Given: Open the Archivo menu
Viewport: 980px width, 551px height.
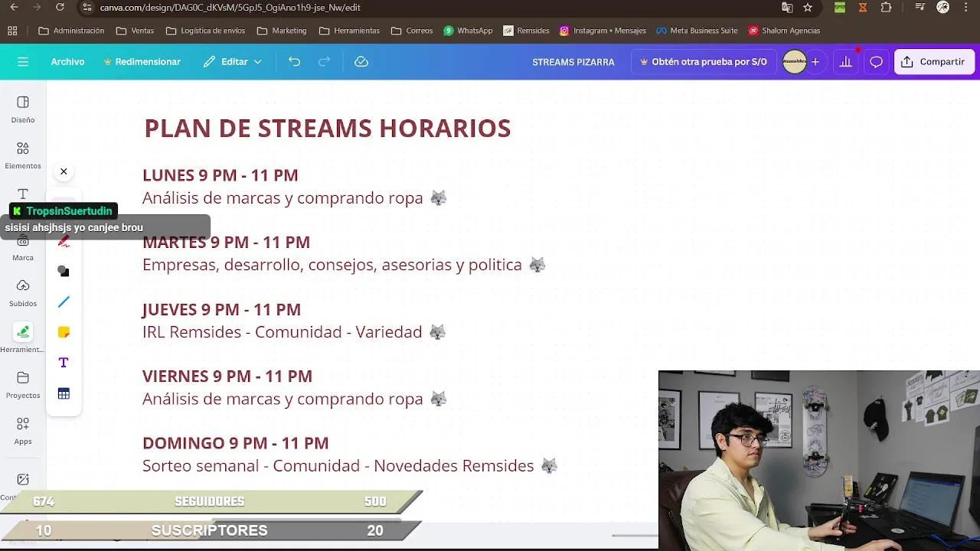Looking at the screenshot, I should [67, 62].
